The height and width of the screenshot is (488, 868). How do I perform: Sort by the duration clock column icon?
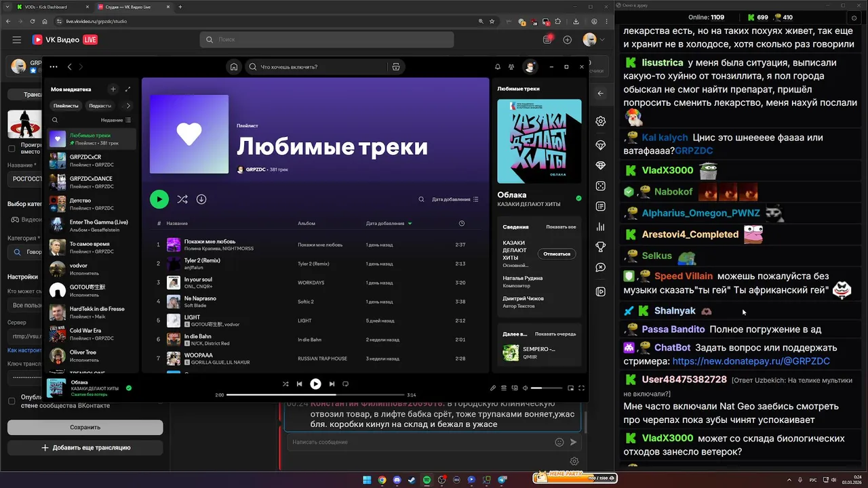[x=462, y=223]
